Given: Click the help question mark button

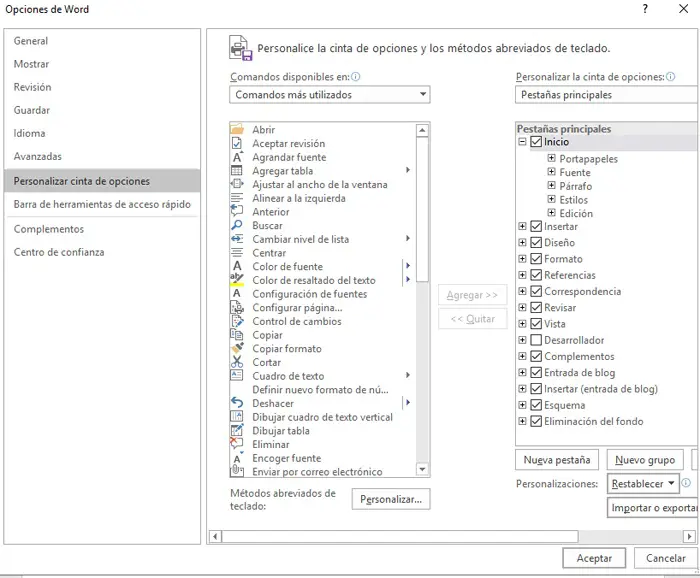Looking at the screenshot, I should (x=645, y=9).
